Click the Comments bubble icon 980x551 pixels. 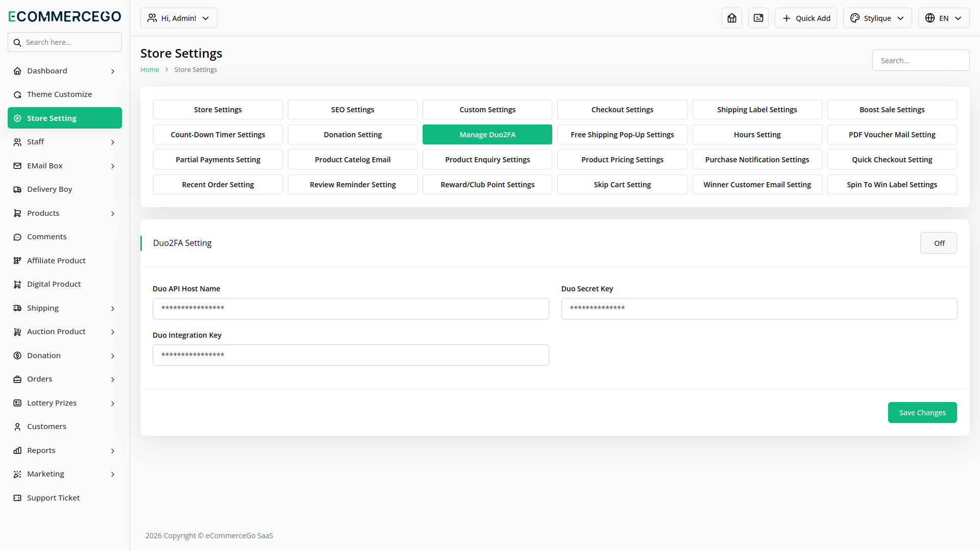pyautogui.click(x=17, y=237)
